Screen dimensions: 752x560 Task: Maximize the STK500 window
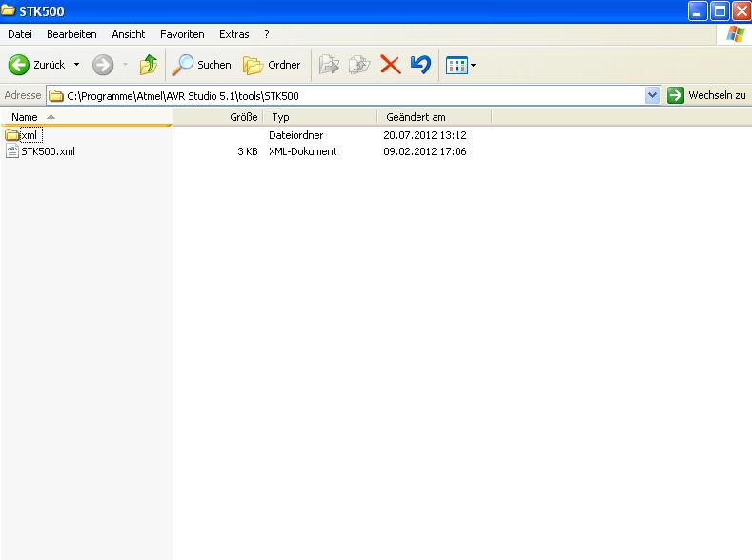pos(720,11)
